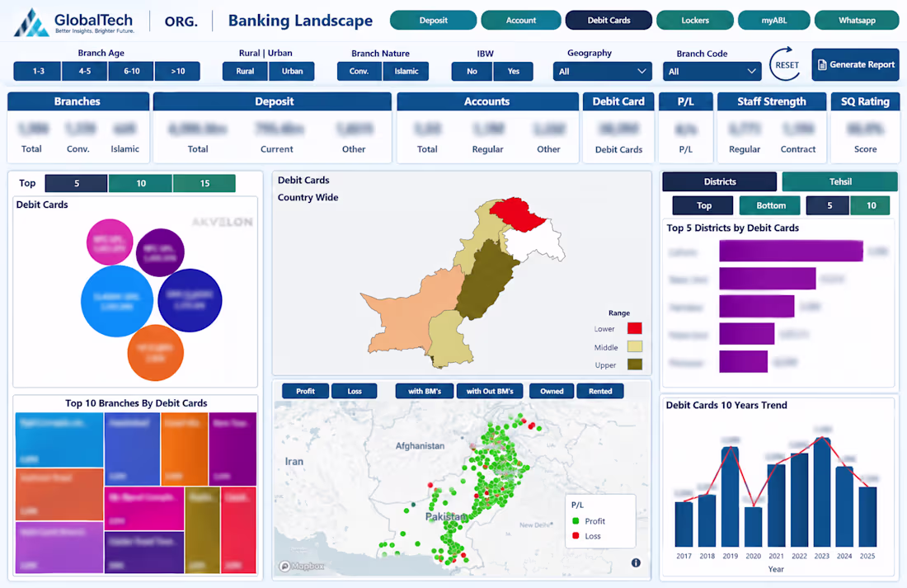Filter map to Owned branches
Image resolution: width=907 pixels, height=588 pixels.
552,391
